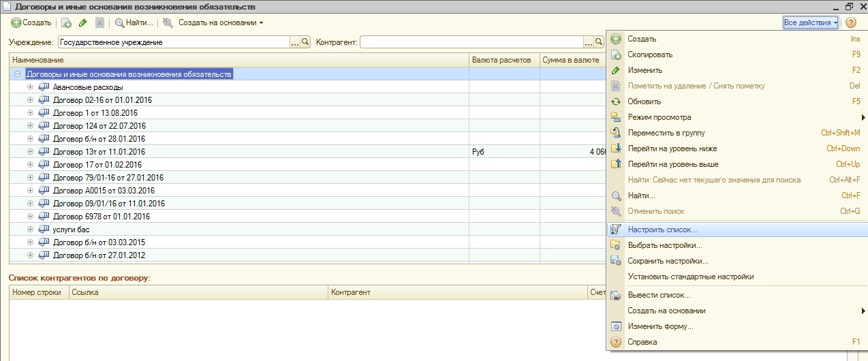Choose Сохранить настройки... menu item
The height and width of the screenshot is (361, 868).
[737, 261]
